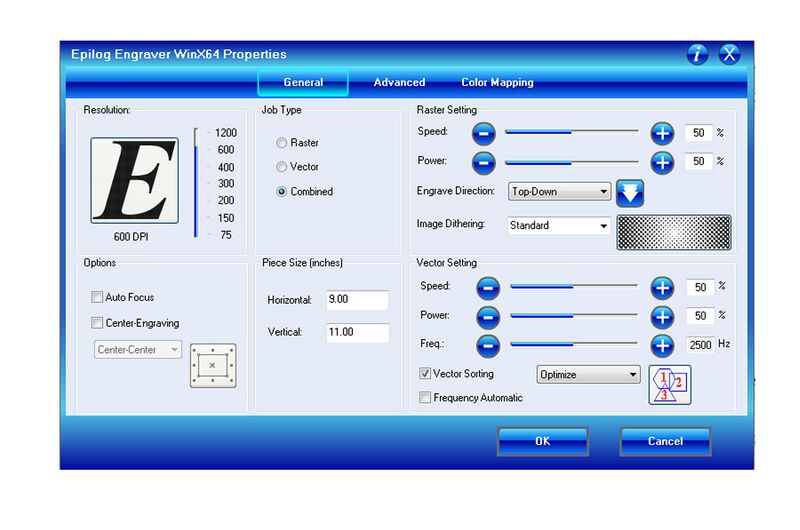Increase Raster Speed with plus button
The width and height of the screenshot is (800, 530).
point(662,134)
